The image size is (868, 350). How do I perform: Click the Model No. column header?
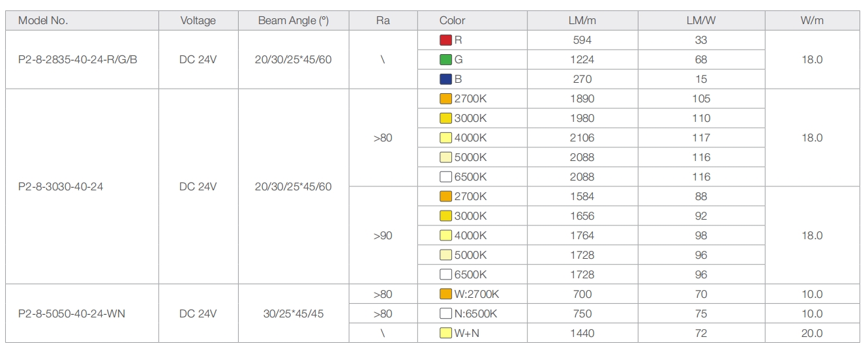43,21
